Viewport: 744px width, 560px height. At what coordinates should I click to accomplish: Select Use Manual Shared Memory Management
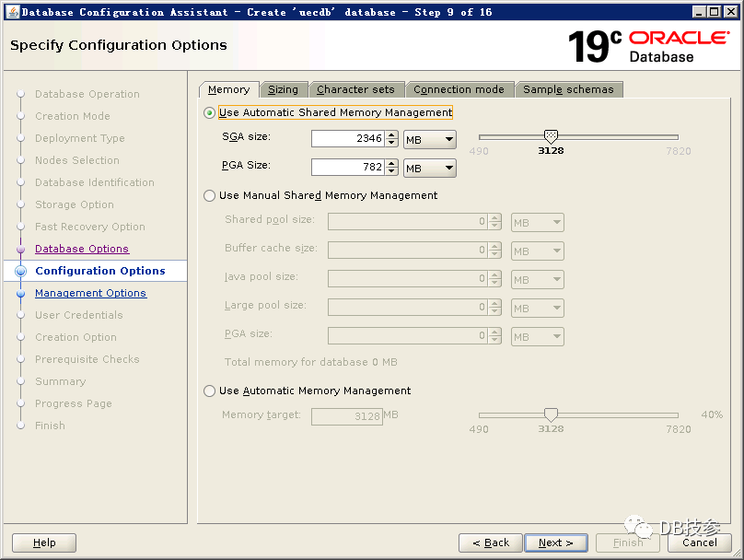210,195
